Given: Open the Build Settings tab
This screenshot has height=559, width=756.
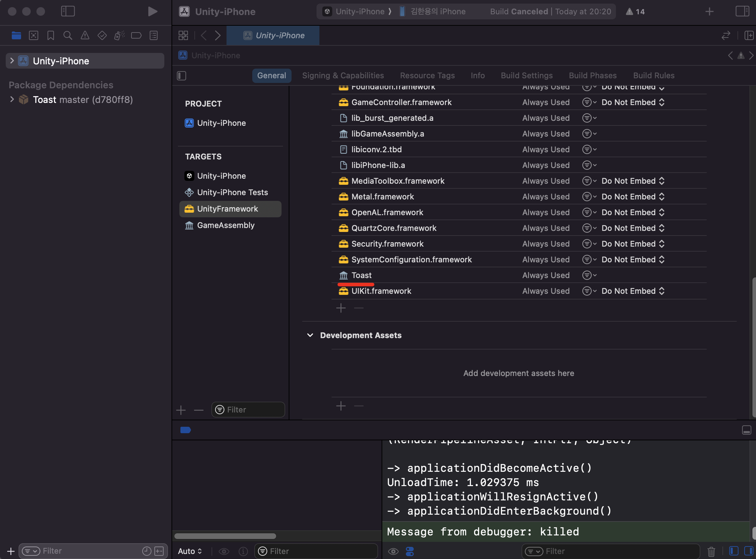Looking at the screenshot, I should (527, 75).
